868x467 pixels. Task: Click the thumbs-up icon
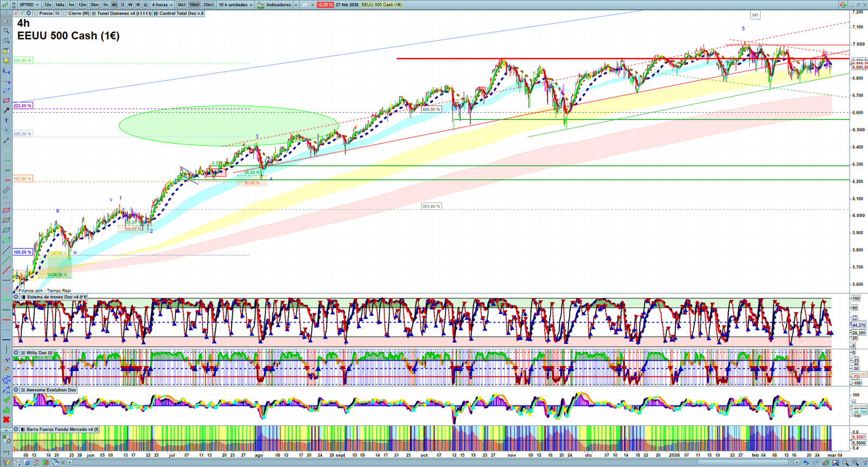(6, 410)
